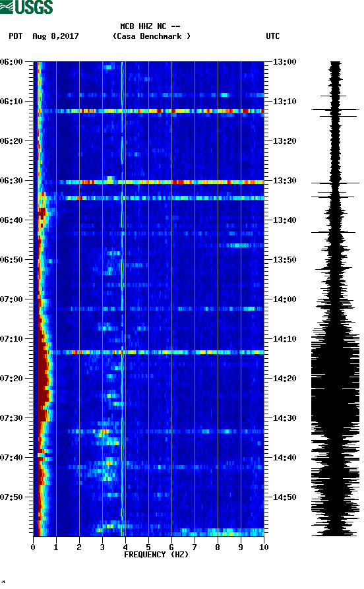Click the '7' frequency axis tick label
The height and width of the screenshot is (589, 364).
(195, 547)
